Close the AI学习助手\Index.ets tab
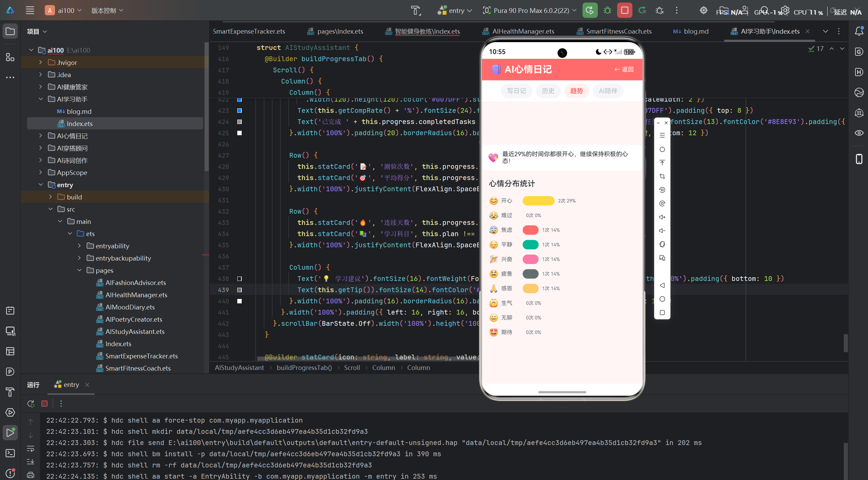The width and height of the screenshot is (868, 480). click(808, 31)
